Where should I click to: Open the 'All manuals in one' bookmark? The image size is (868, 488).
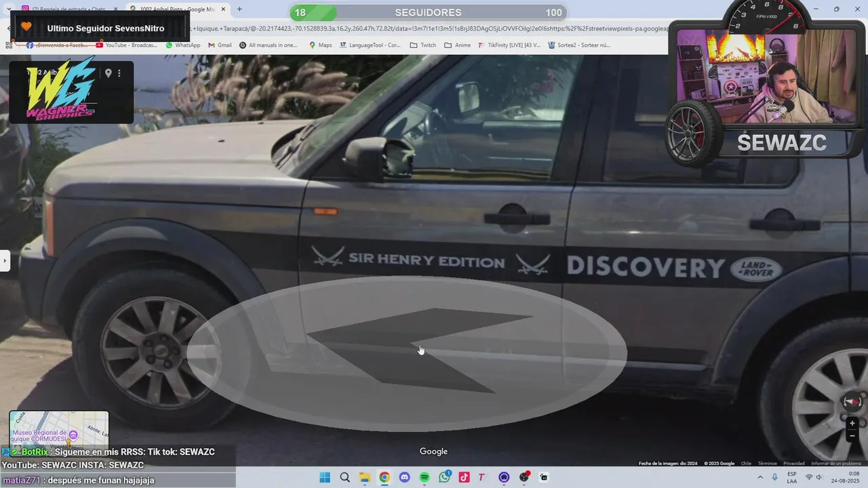coord(268,45)
